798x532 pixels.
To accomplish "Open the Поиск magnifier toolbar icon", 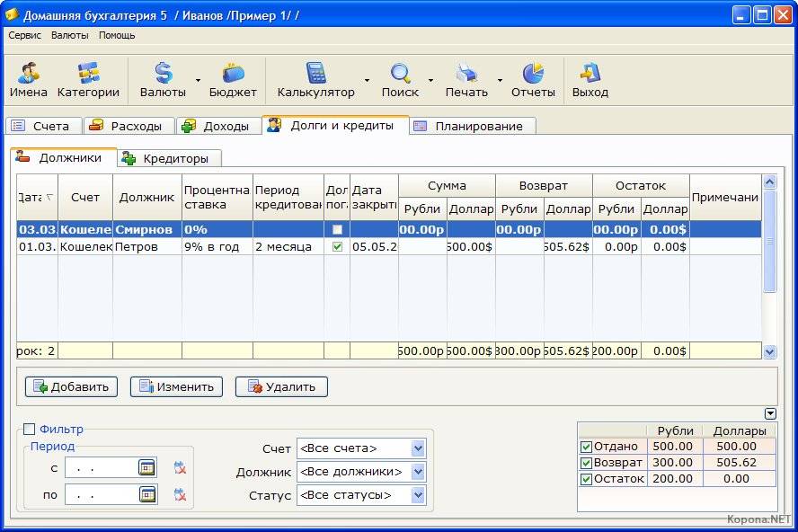I will tap(401, 81).
